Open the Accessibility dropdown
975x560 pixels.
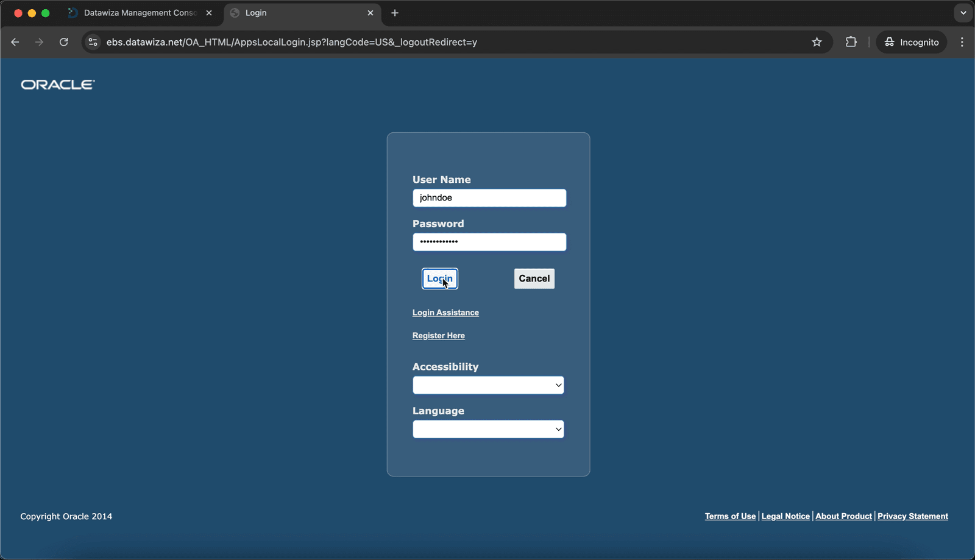click(488, 385)
